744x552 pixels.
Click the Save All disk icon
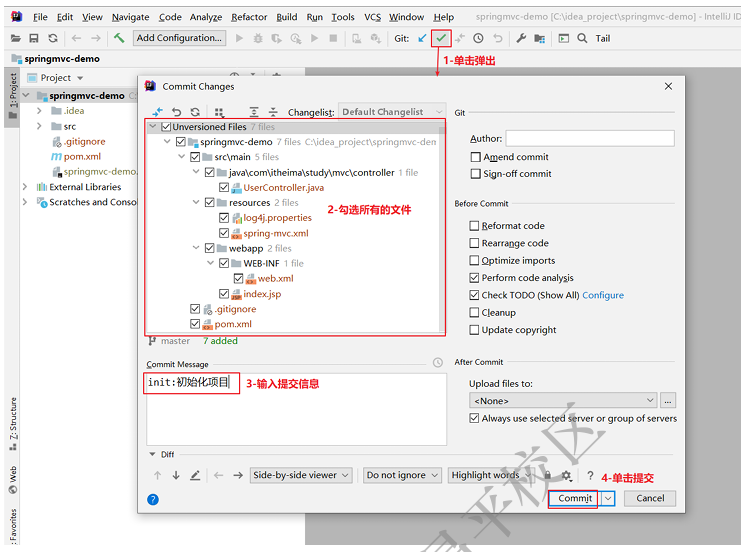point(34,38)
